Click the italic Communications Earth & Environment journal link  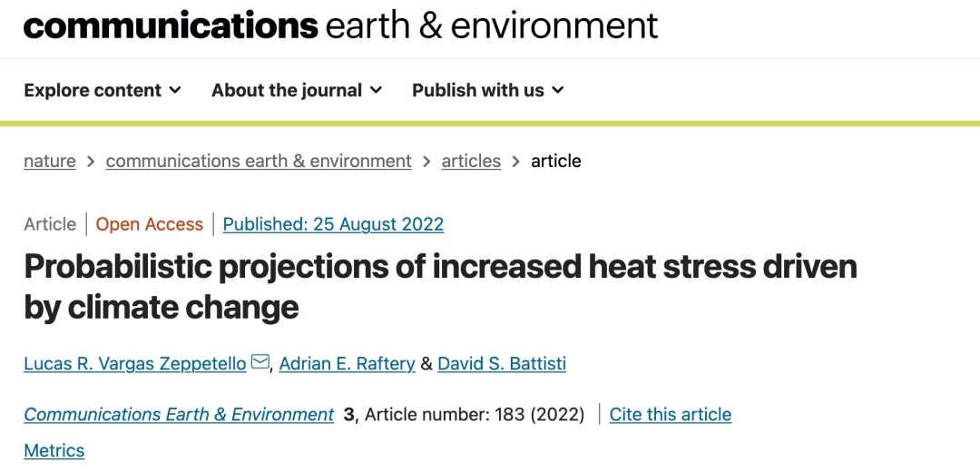[x=179, y=415]
